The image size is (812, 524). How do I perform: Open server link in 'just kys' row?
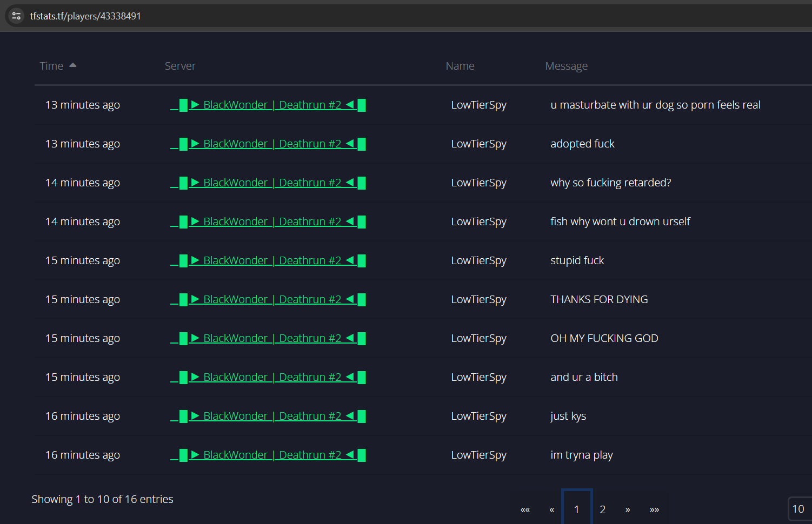click(x=268, y=416)
